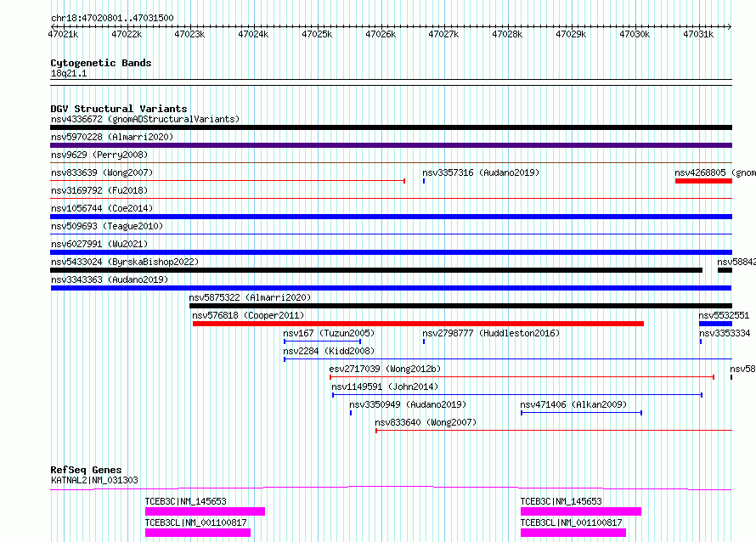This screenshot has height=542, width=756.
Task: Select nsv3169792 (Fu2018) label
Action: (x=99, y=190)
